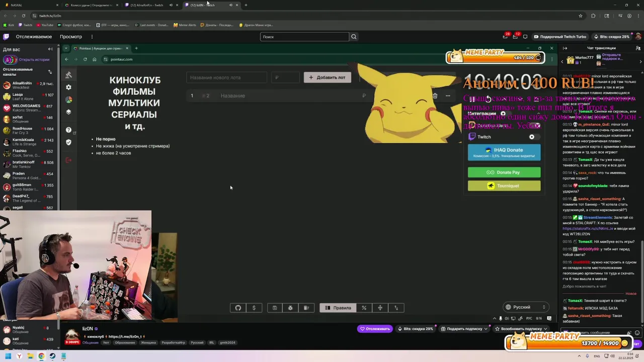The width and height of the screenshot is (644, 362).
Task: Open the three-dot menu of lot 1
Action: pyautogui.click(x=448, y=96)
